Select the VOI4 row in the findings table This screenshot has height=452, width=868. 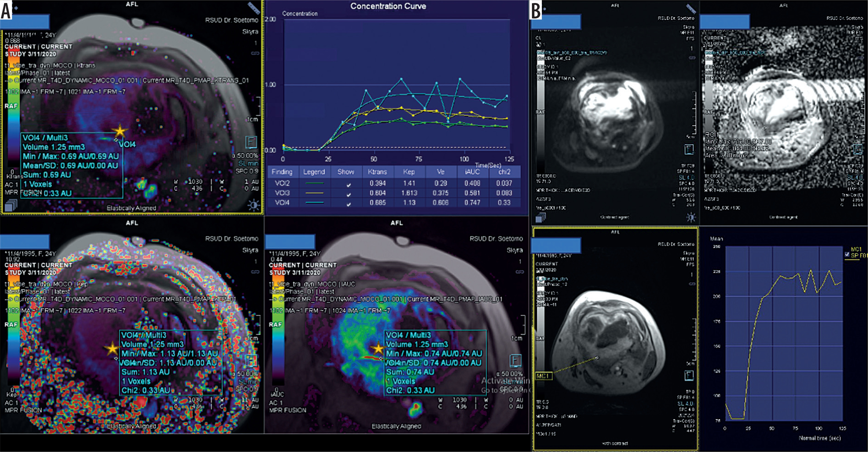pos(394,203)
